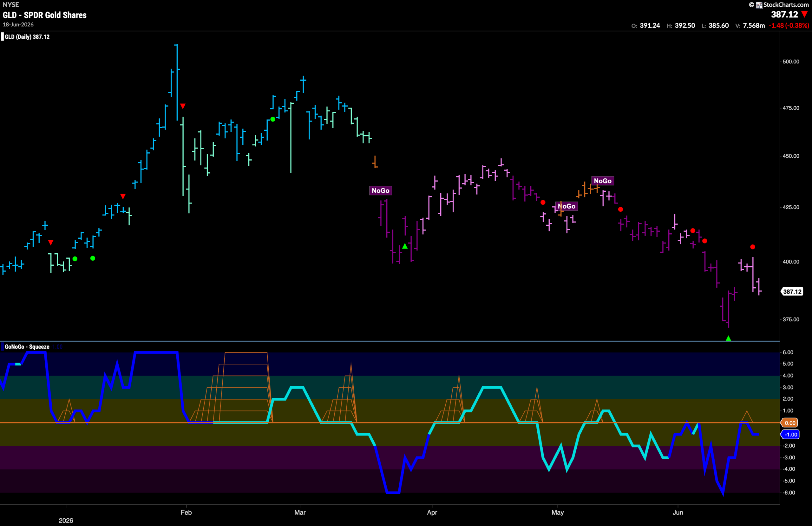
Task: Click the Jun label on the time axis
Action: pos(678,512)
